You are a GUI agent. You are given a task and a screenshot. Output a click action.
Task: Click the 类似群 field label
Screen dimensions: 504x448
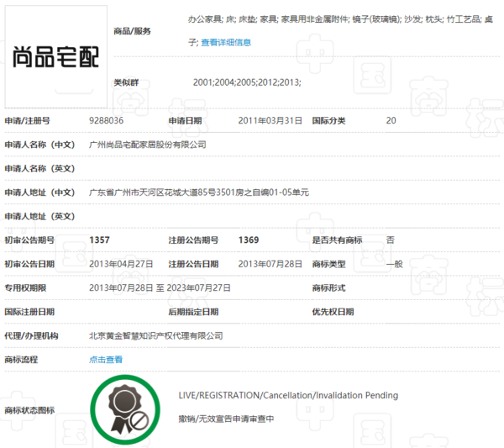pos(126,82)
